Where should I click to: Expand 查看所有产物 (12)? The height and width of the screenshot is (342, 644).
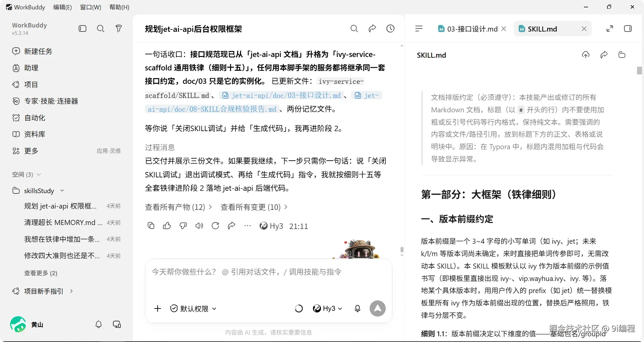pos(178,207)
